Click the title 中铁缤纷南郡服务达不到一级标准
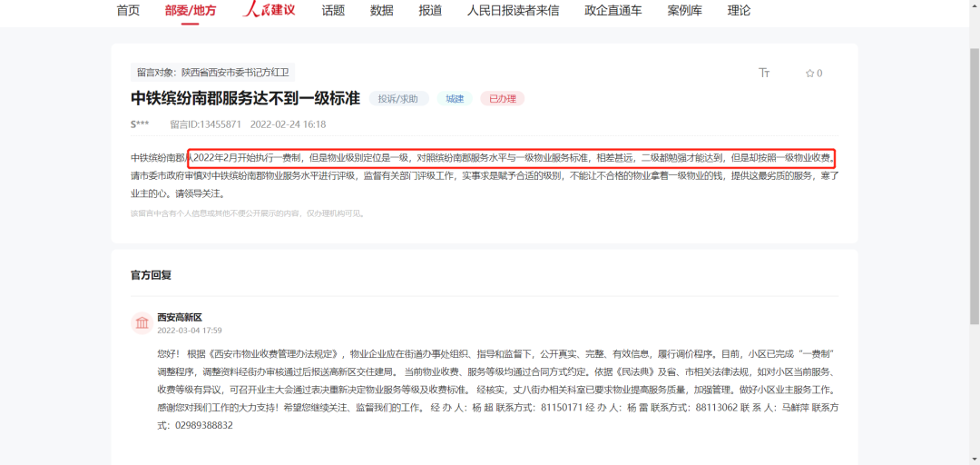This screenshot has width=980, height=465. coord(246,98)
